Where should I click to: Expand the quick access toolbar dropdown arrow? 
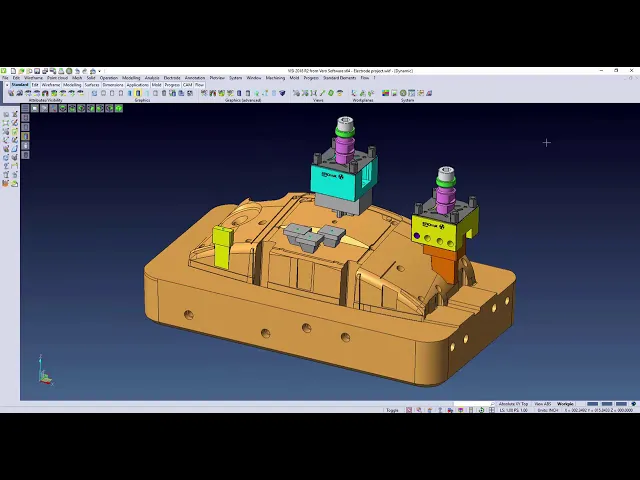99,71
